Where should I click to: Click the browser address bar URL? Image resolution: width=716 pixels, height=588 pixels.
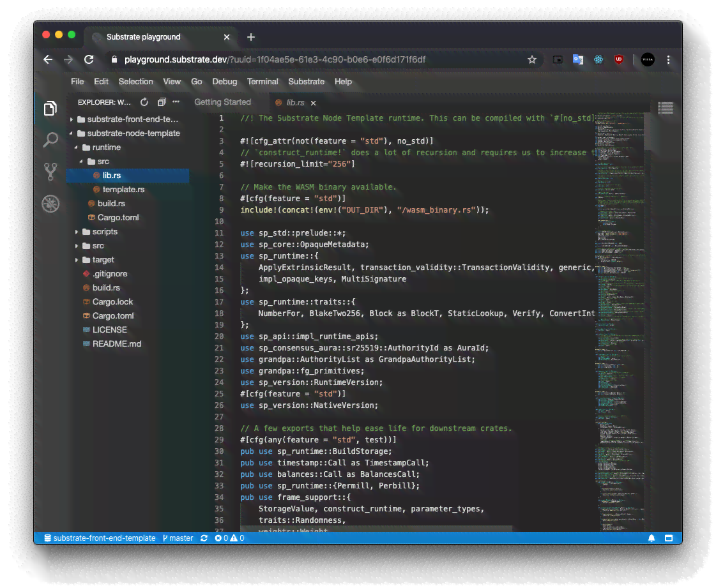point(275,60)
